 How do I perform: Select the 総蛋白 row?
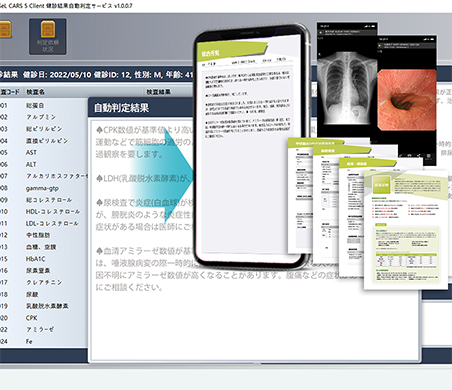click(x=44, y=105)
